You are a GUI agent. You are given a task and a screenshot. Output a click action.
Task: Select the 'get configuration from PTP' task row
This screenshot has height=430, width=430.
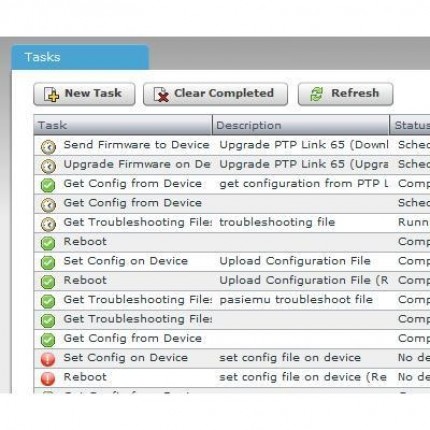pyautogui.click(x=232, y=184)
